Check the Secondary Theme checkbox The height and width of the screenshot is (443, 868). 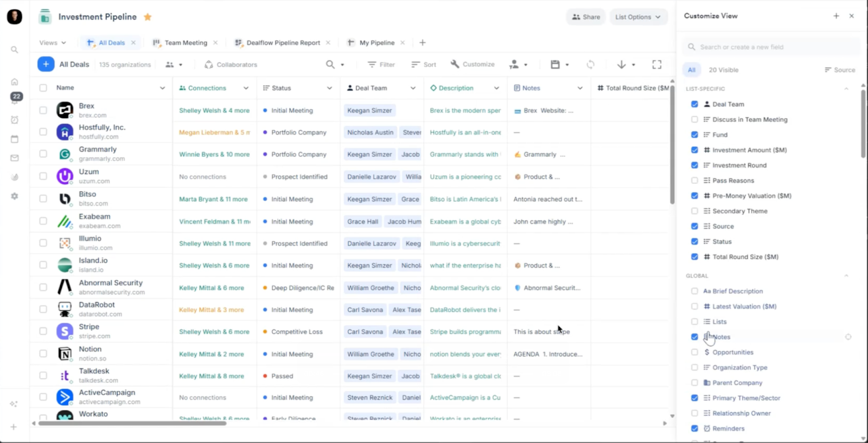(x=694, y=211)
